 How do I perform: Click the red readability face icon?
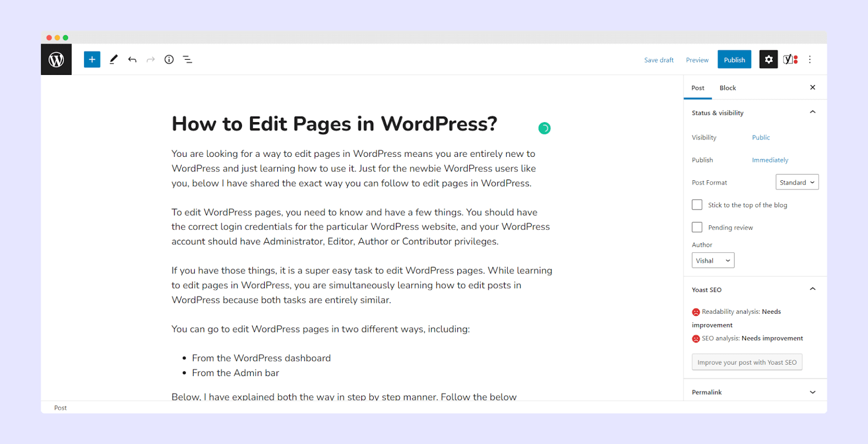click(696, 312)
